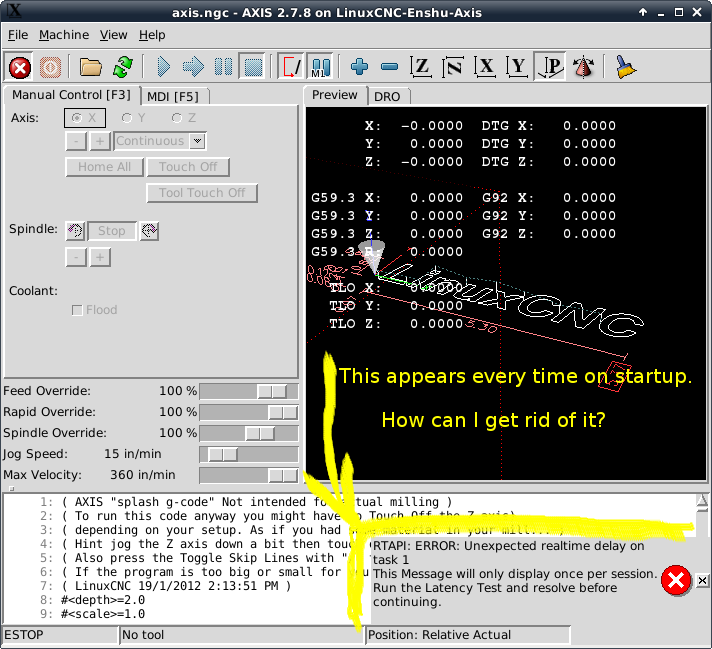The height and width of the screenshot is (649, 712).
Task: Clear live plot with brush icon
Action: pos(625,67)
